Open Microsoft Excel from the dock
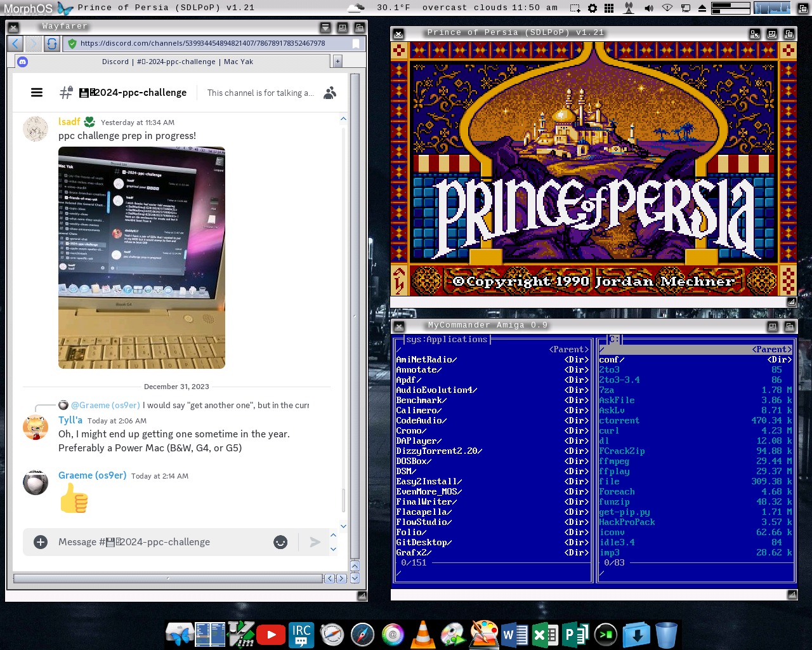The height and width of the screenshot is (650, 812). pyautogui.click(x=545, y=634)
